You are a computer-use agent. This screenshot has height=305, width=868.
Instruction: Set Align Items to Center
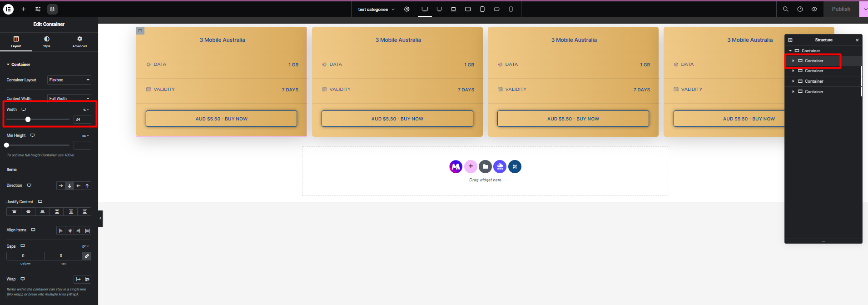coord(69,230)
